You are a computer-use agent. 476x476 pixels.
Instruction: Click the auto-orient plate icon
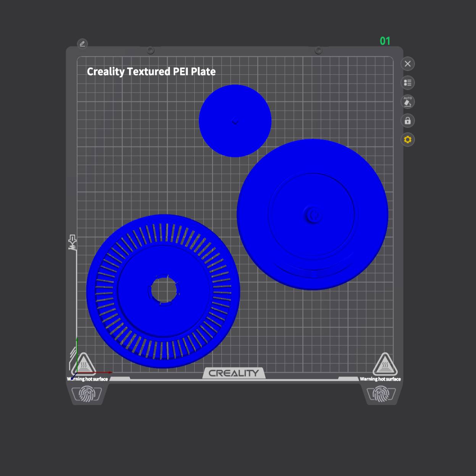[x=408, y=102]
